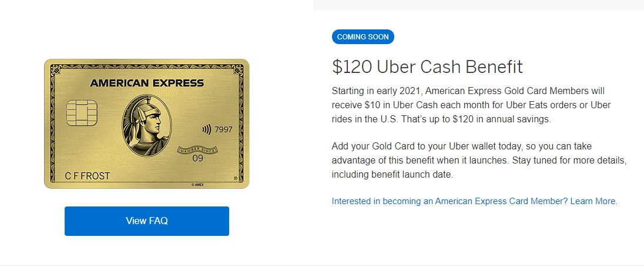Open the Learn More card member link

coord(474,201)
